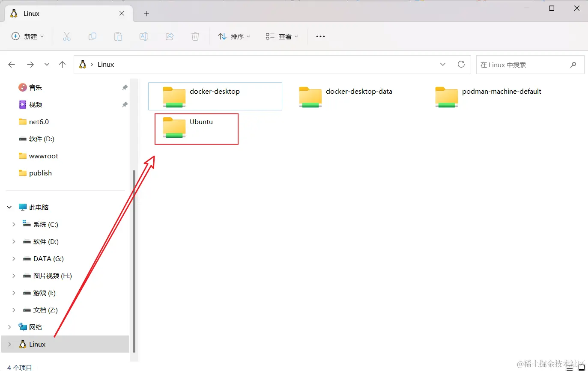The height and width of the screenshot is (371, 588).
Task: Click the navigation pane scrollbar
Action: [x=134, y=261]
